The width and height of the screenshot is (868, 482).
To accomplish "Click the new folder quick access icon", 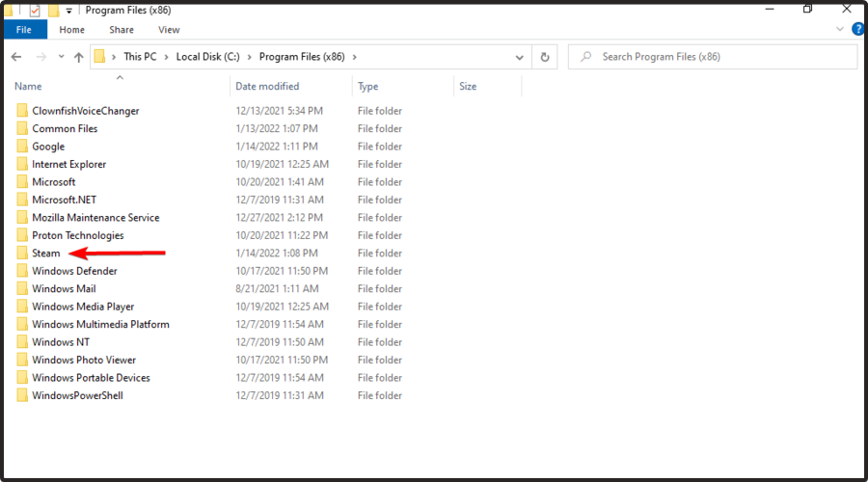I will pos(54,10).
